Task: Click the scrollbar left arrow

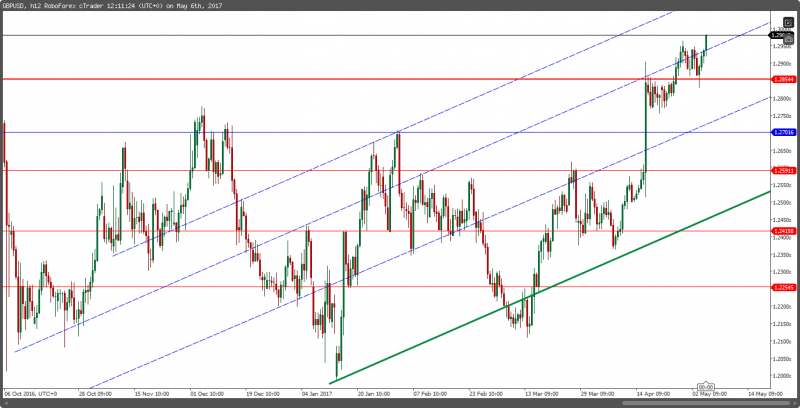Action: tap(5, 403)
